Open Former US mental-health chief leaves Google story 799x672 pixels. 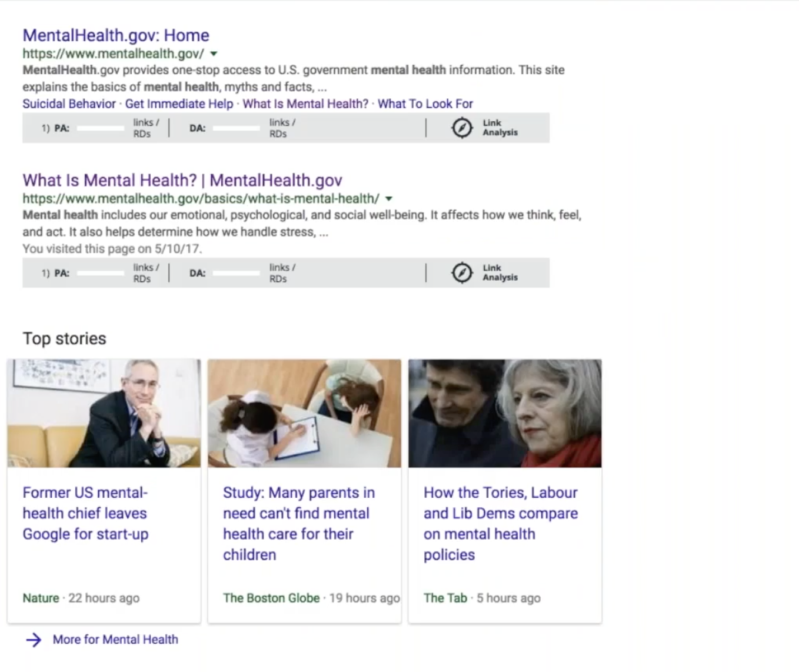[86, 513]
